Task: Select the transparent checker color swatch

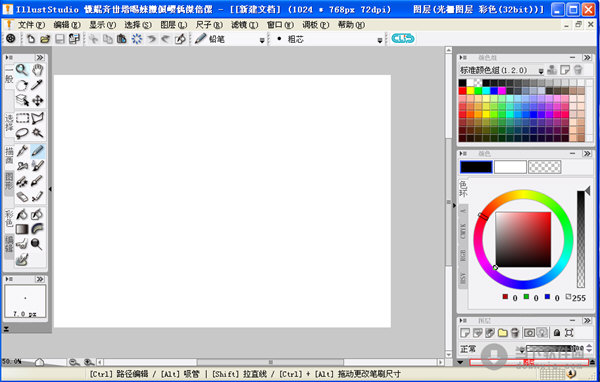Action: click(544, 167)
